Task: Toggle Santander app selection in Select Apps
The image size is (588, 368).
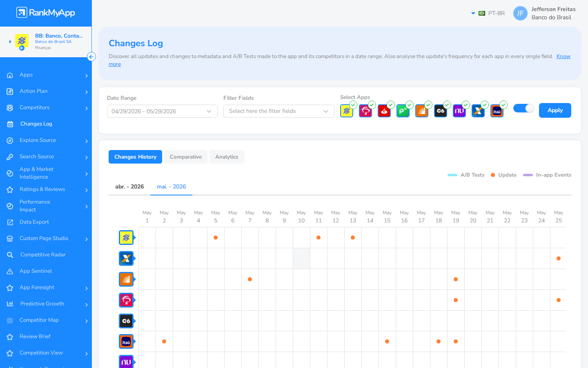Action: click(x=384, y=111)
